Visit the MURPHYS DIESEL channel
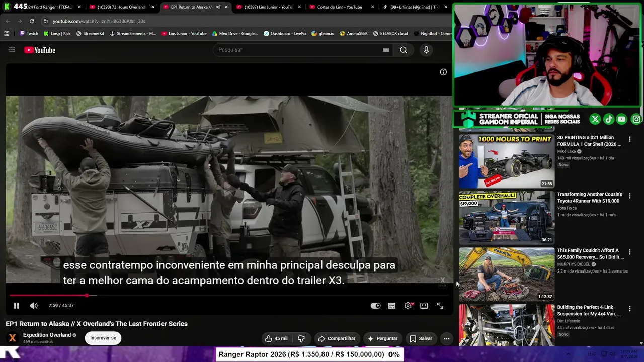 (573, 264)
